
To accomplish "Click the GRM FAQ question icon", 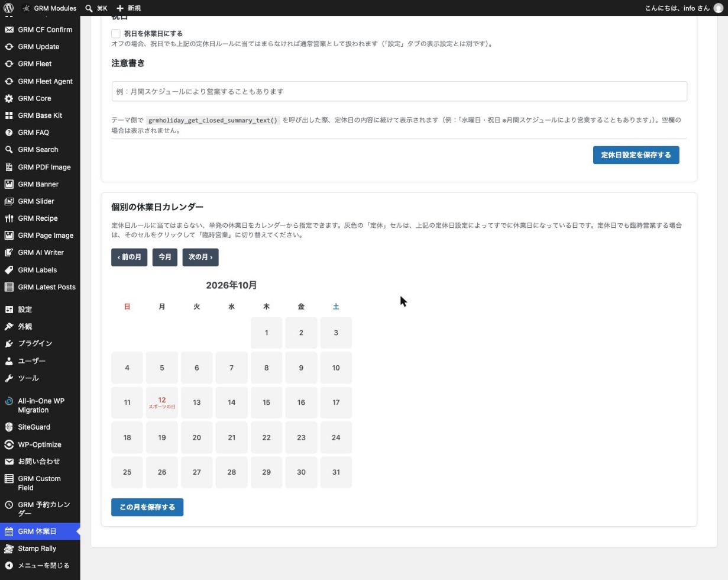I will click(x=9, y=133).
